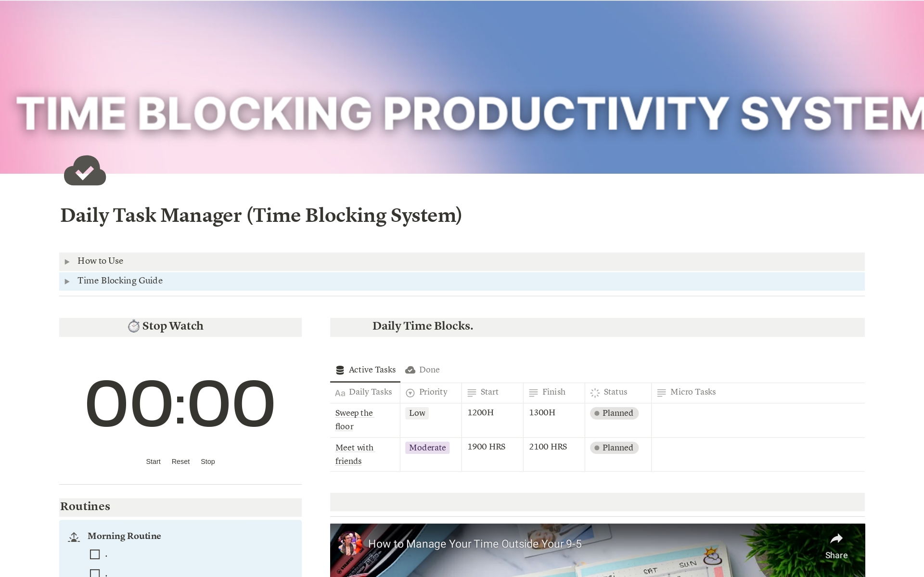Viewport: 924px width, 577px height.
Task: Click the cloud checkmark page icon
Action: (x=85, y=170)
